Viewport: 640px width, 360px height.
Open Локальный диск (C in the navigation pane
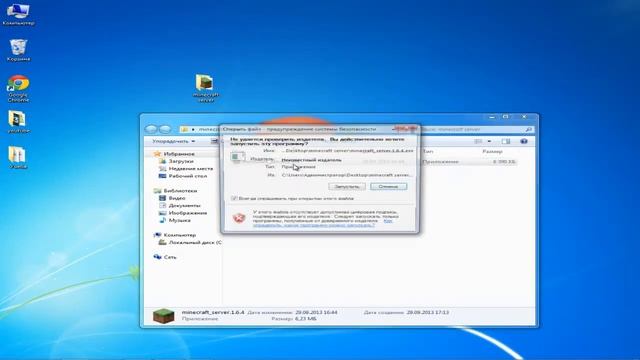click(x=190, y=242)
